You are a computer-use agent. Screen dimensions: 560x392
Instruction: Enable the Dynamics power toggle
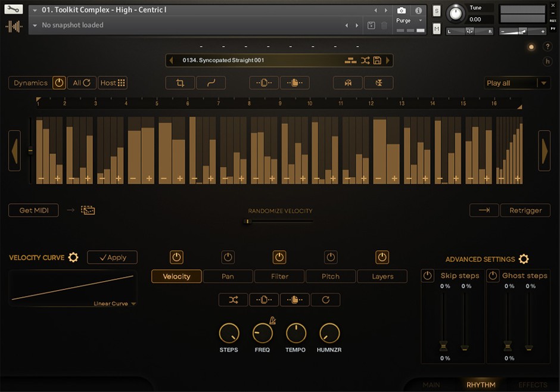(58, 83)
